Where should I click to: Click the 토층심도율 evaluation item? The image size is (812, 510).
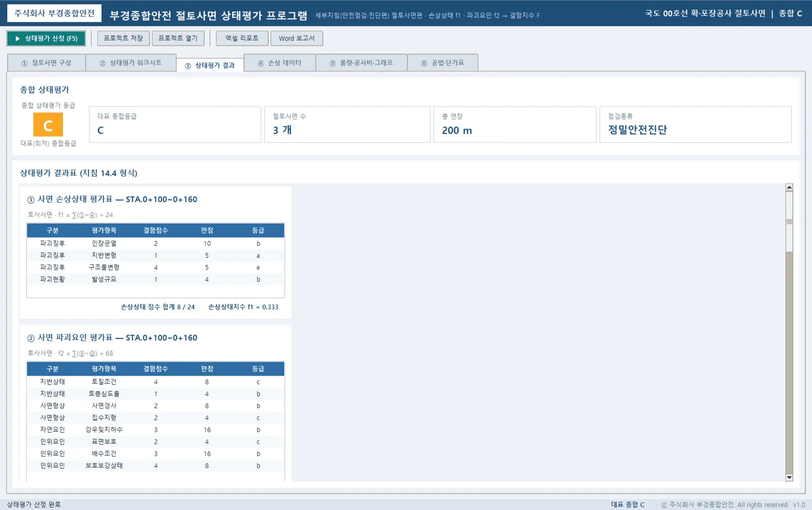pyautogui.click(x=104, y=394)
